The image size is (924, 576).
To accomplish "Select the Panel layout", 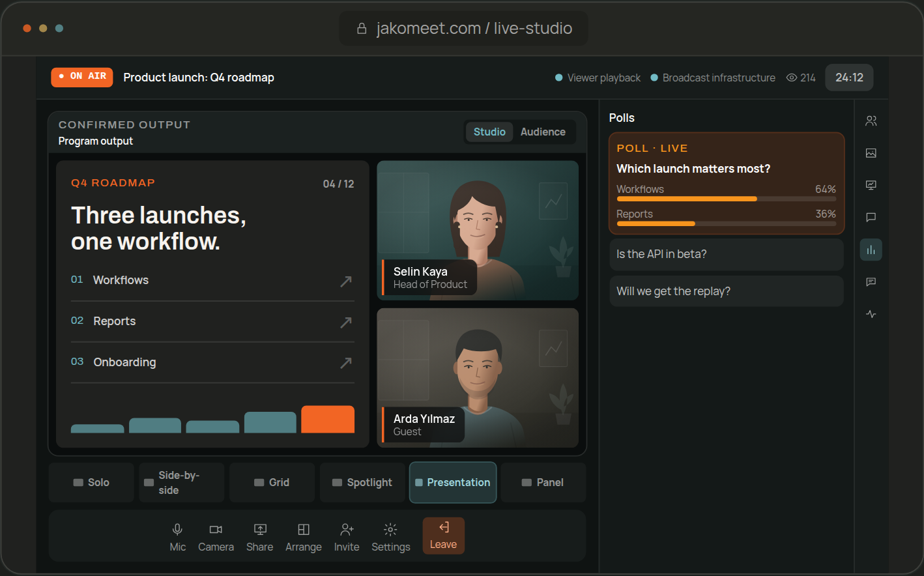I will pos(543,482).
